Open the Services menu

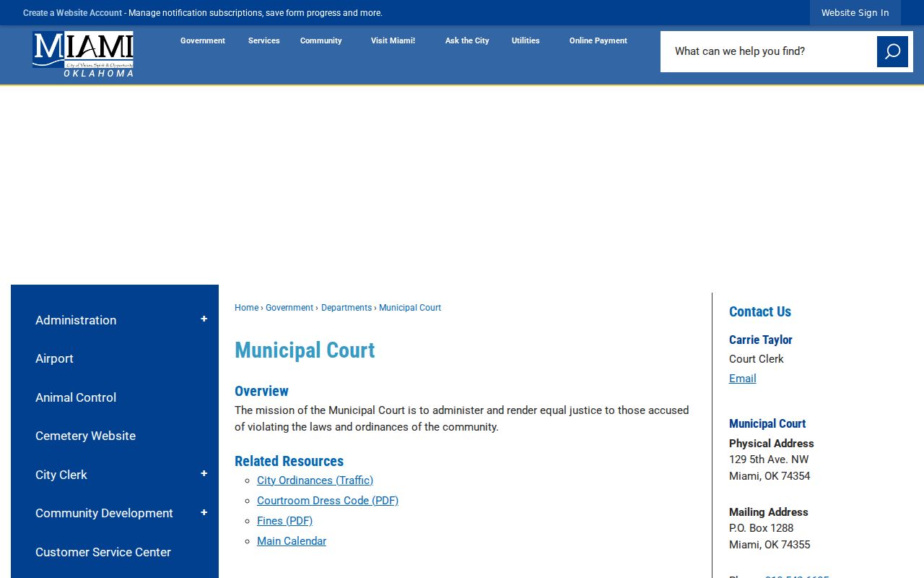click(263, 40)
